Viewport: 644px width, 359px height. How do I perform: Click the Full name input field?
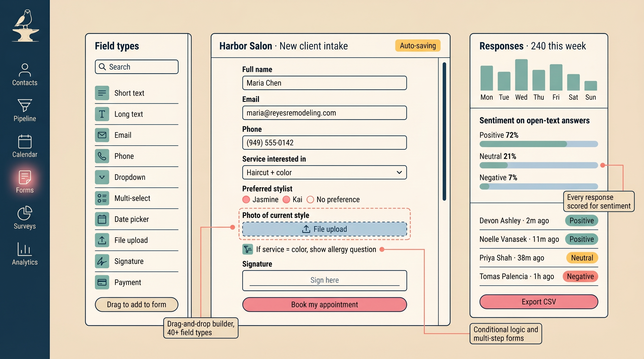tap(325, 83)
